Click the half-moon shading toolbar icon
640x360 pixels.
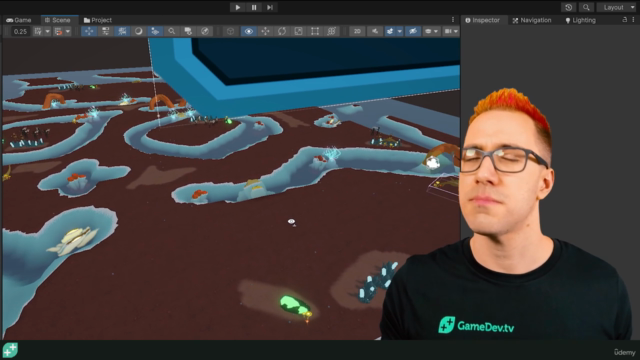point(138,31)
